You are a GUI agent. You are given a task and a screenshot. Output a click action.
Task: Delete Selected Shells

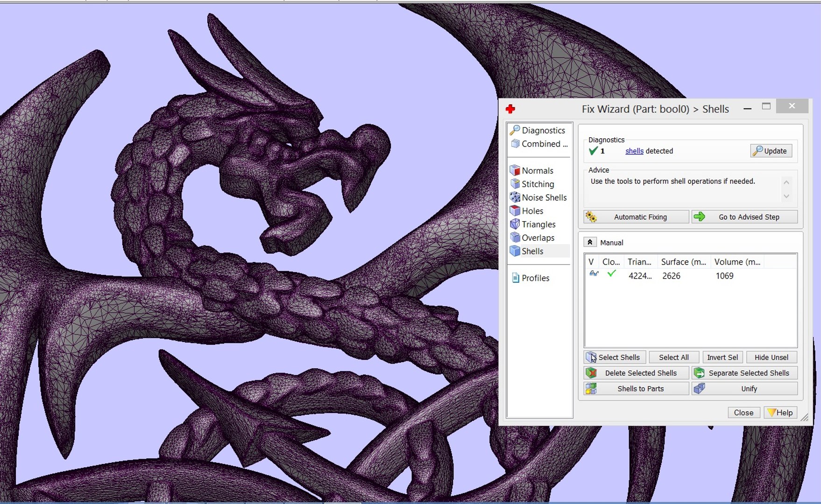636,373
